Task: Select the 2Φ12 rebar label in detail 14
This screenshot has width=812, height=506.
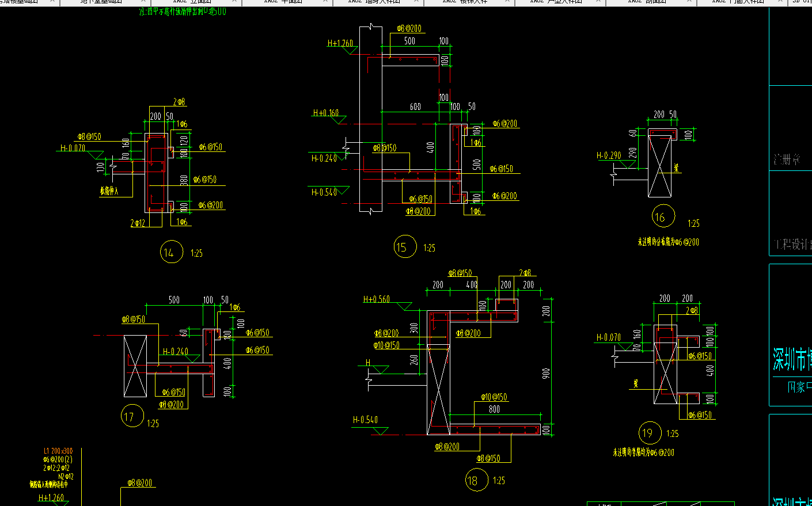Action: coord(138,223)
